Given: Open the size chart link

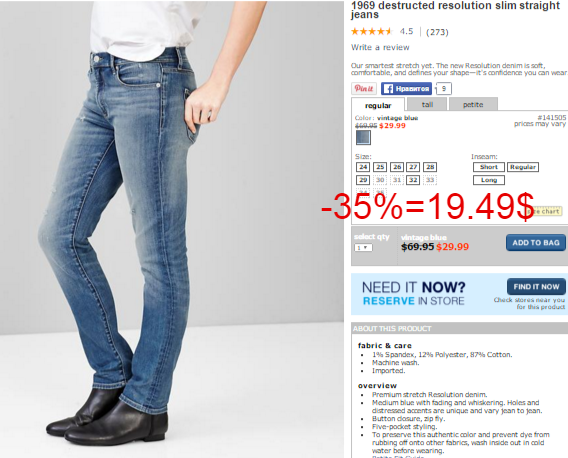Looking at the screenshot, I should pyautogui.click(x=546, y=211).
